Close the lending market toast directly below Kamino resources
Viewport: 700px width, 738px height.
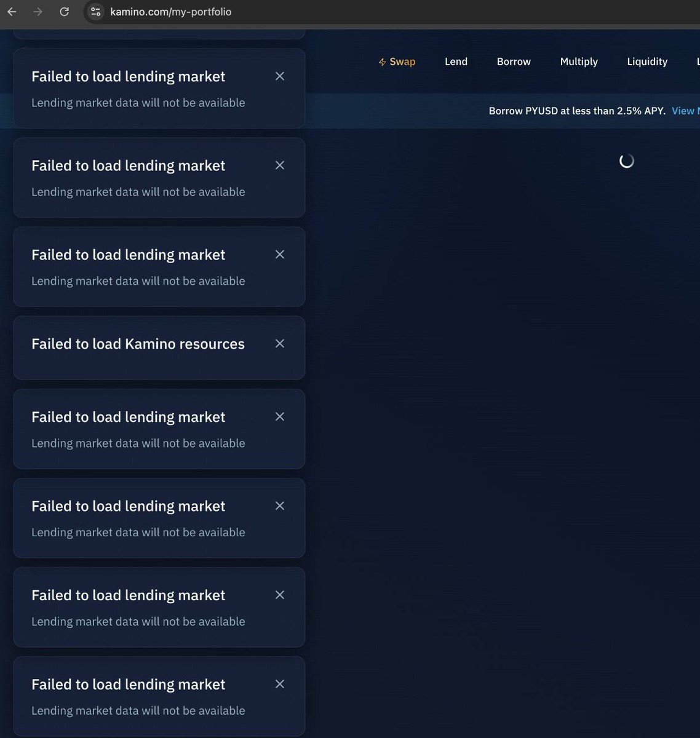coord(280,416)
